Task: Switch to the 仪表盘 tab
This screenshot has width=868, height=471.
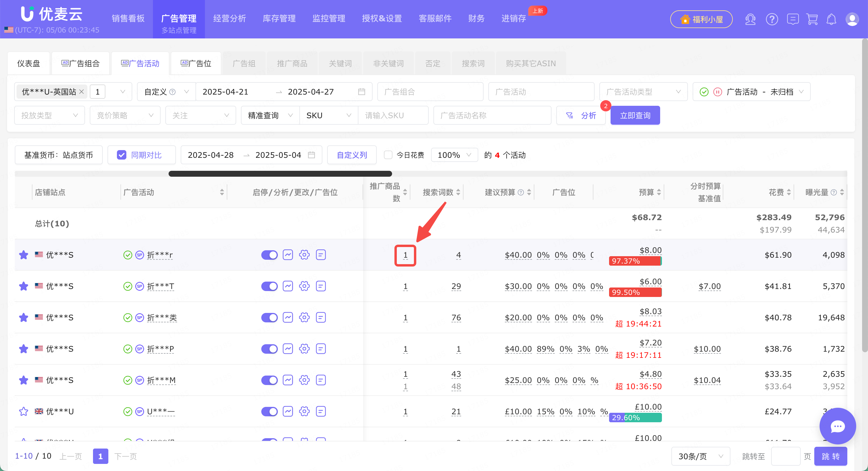Action: coord(29,64)
